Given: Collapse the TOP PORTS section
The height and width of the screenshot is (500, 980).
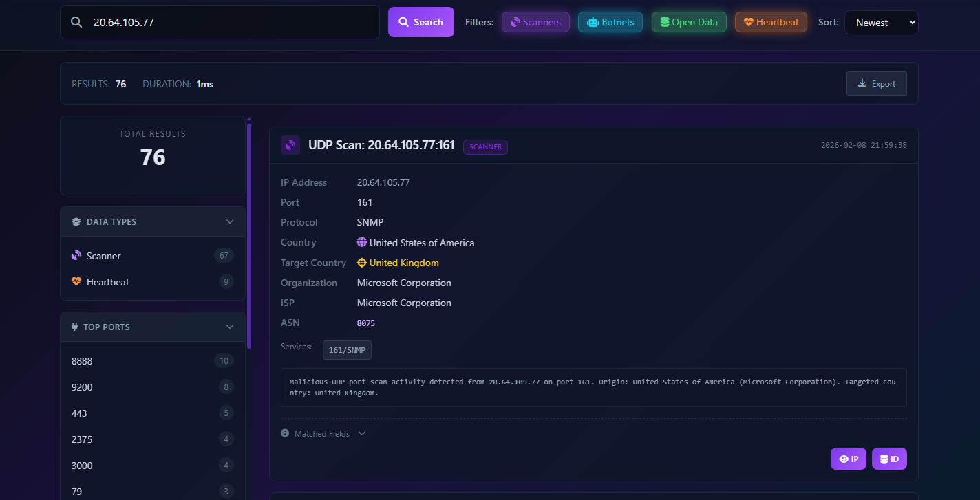Looking at the screenshot, I should (x=229, y=327).
